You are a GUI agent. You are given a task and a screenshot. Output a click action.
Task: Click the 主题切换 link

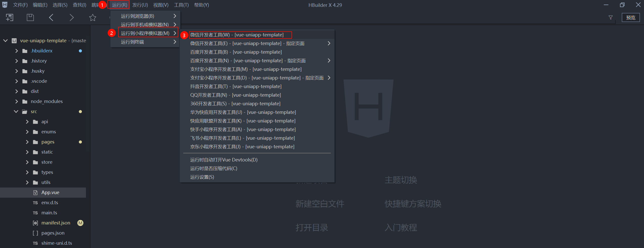(401, 180)
